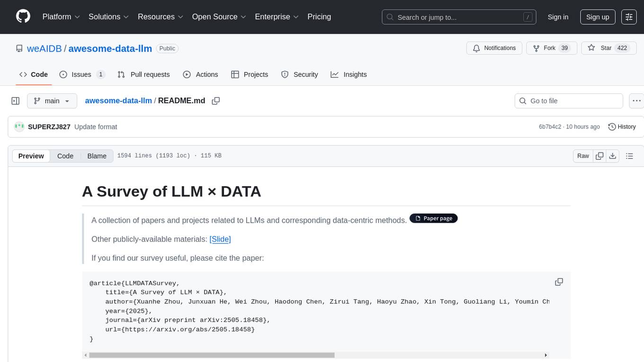The image size is (644, 362).
Task: Open the Paper page badge
Action: click(433, 218)
